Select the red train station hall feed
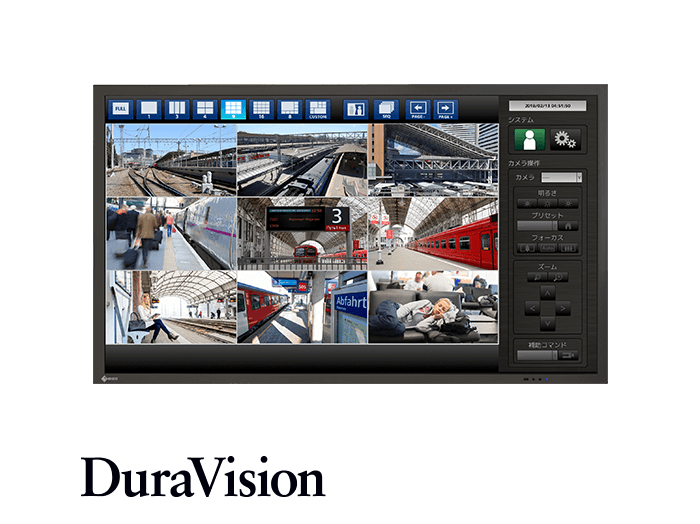700x524 pixels. 433,233
